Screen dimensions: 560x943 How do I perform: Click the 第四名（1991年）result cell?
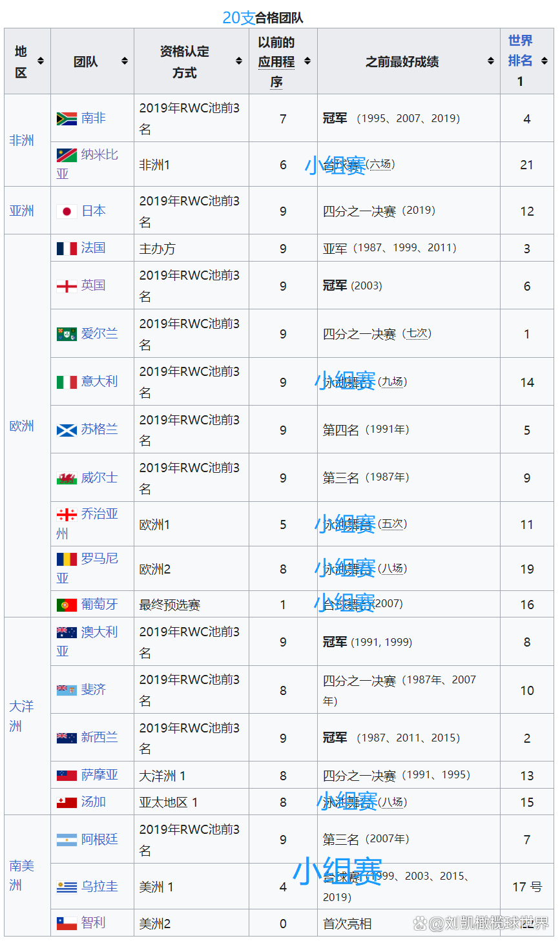tap(409, 430)
